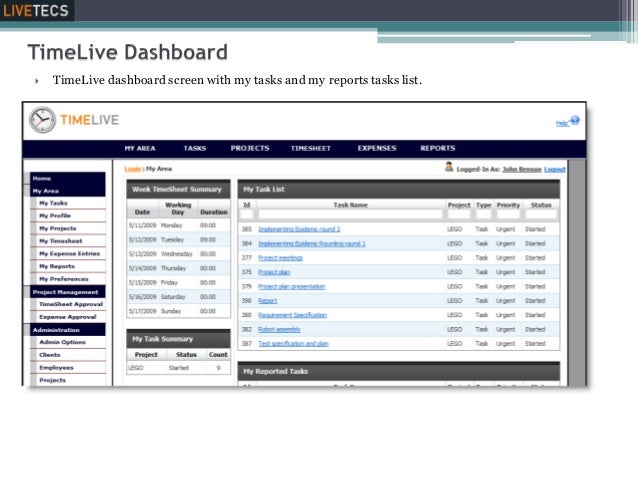The width and height of the screenshot is (638, 479).
Task: Open the Project plan task link
Action: click(274, 272)
